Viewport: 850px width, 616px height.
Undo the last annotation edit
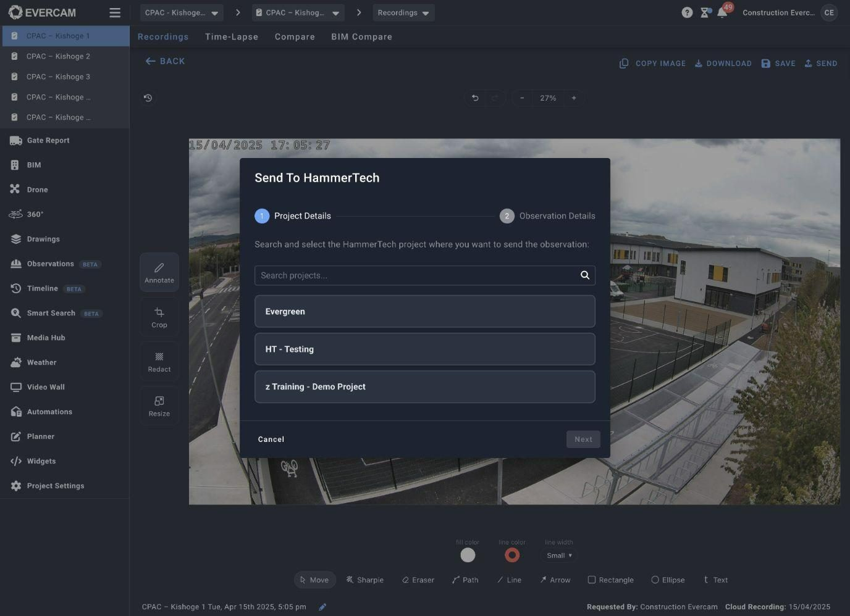coord(475,98)
